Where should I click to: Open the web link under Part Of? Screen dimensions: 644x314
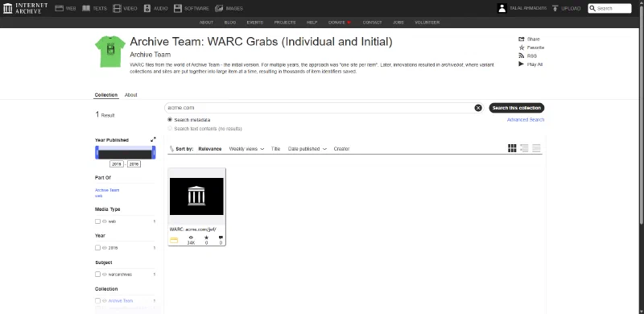tap(98, 196)
